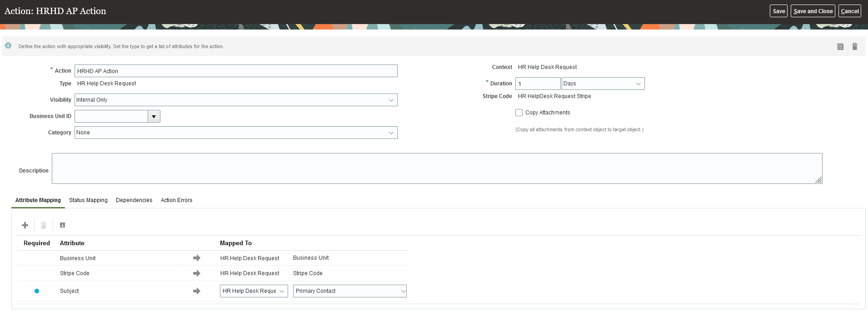Open the Category dropdown
Viewport: 868px width, 326px height.
(x=236, y=133)
